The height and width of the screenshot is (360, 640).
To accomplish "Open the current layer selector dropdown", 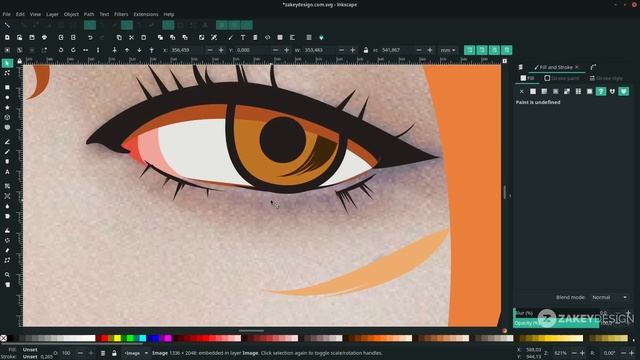I will [x=136, y=353].
